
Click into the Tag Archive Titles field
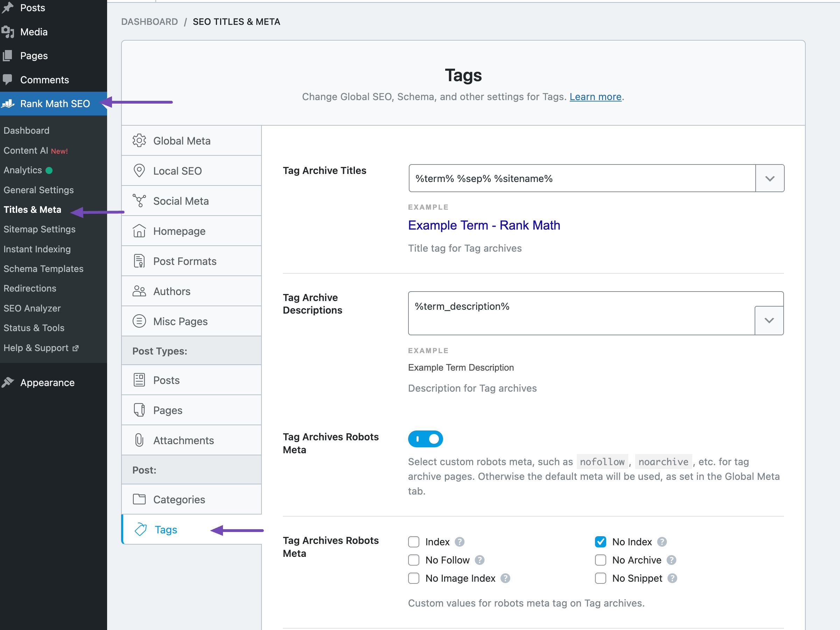(x=581, y=178)
